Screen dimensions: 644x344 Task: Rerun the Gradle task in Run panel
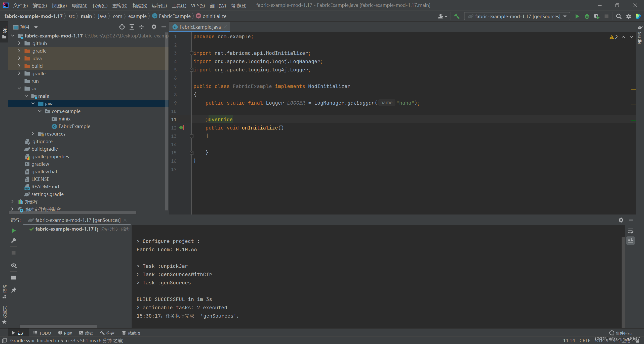(x=14, y=231)
